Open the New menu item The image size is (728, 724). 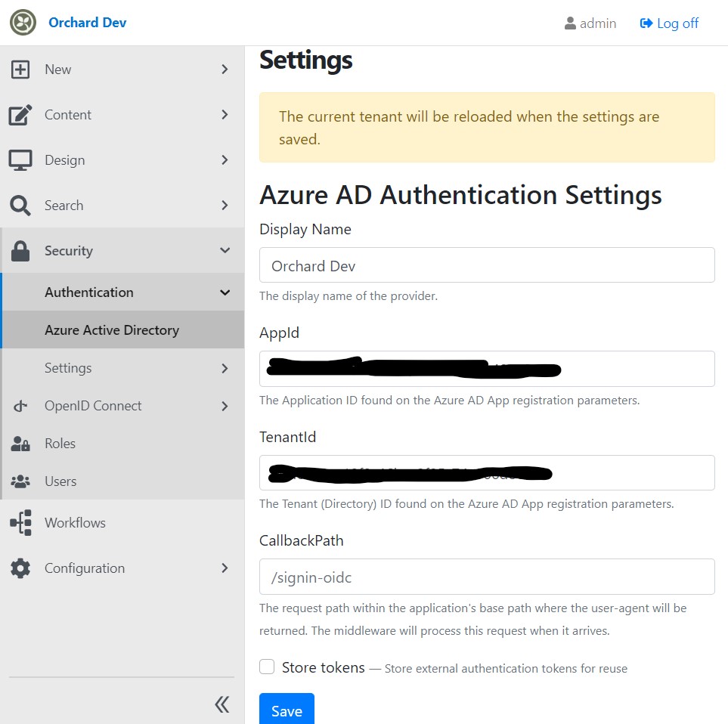tap(122, 70)
